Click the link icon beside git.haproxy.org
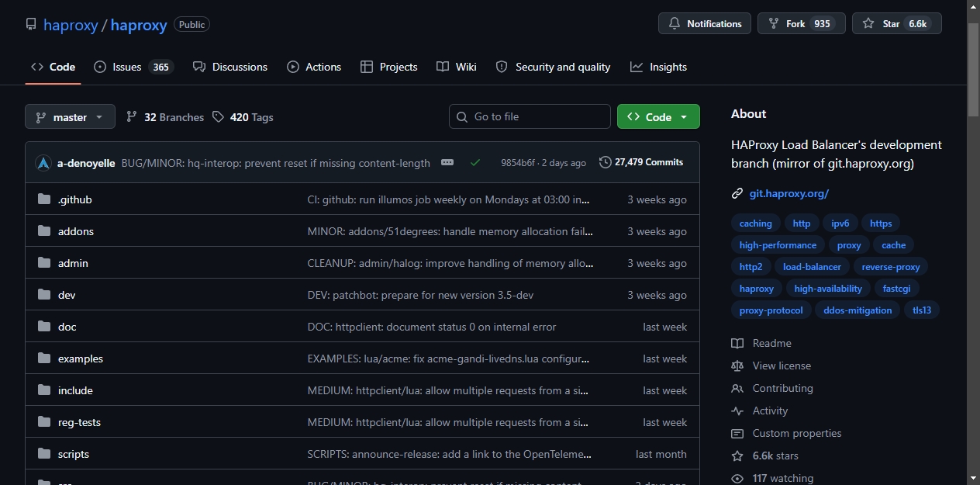980x485 pixels. coord(737,193)
